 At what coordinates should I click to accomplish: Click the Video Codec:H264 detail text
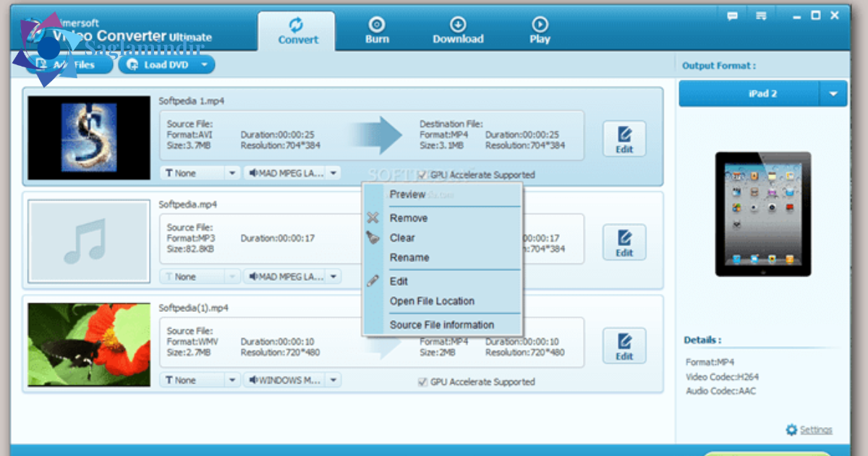coord(722,377)
